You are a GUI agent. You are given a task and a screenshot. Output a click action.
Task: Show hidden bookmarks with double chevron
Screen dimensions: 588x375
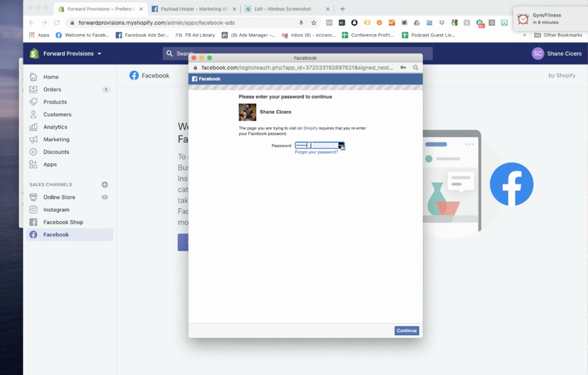pos(525,35)
